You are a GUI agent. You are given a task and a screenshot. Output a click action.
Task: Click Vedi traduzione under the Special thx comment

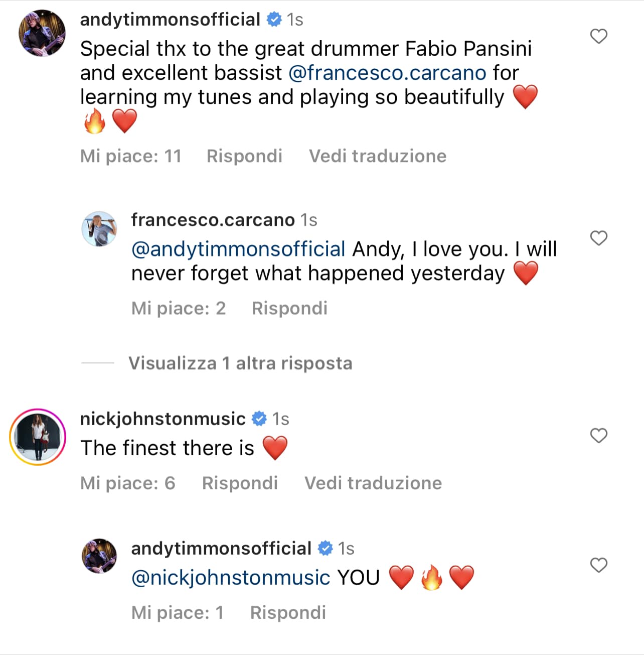[x=377, y=156]
